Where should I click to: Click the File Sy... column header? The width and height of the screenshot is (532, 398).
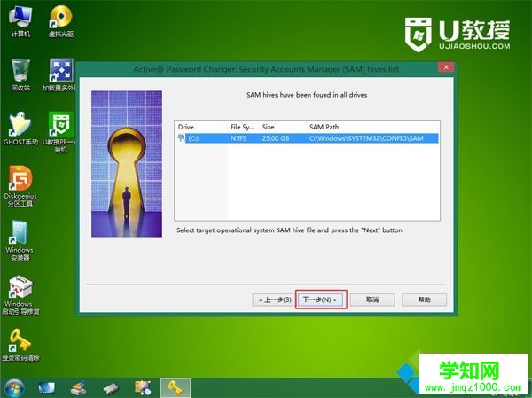click(x=242, y=127)
